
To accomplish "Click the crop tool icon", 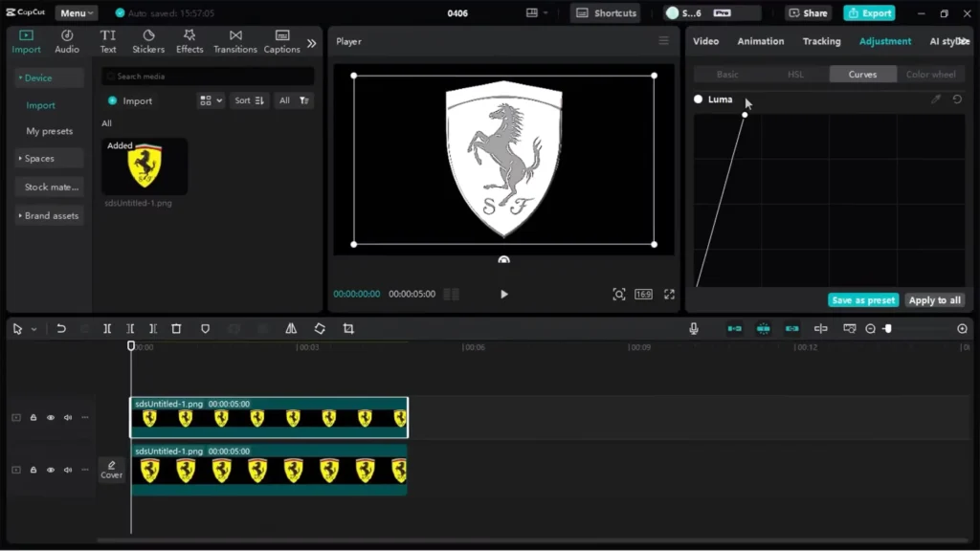I will [348, 329].
